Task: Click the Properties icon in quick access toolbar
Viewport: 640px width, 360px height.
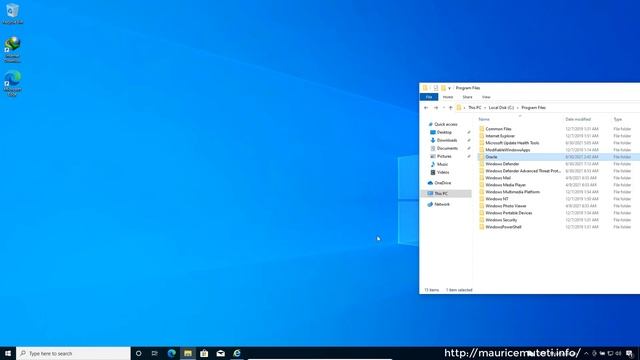Action: click(x=436, y=88)
